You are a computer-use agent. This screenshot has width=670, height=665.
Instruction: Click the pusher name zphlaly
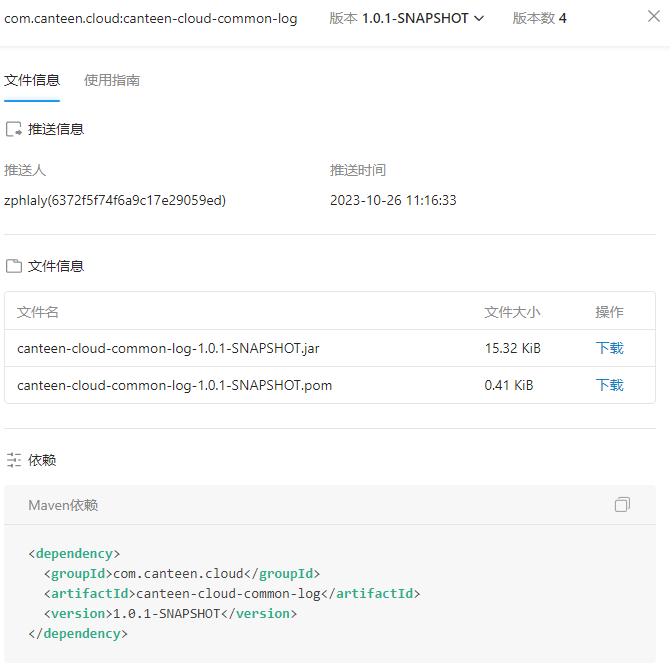pos(115,200)
